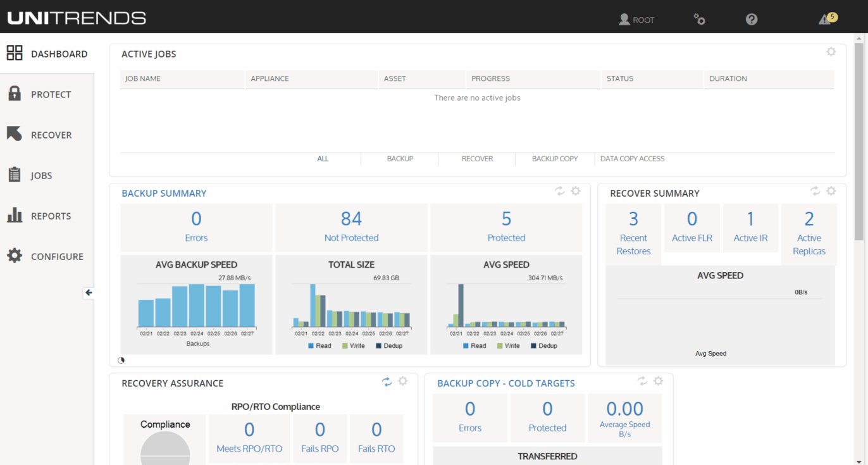
Task: Sort by the STATUS column header
Action: (x=652, y=79)
